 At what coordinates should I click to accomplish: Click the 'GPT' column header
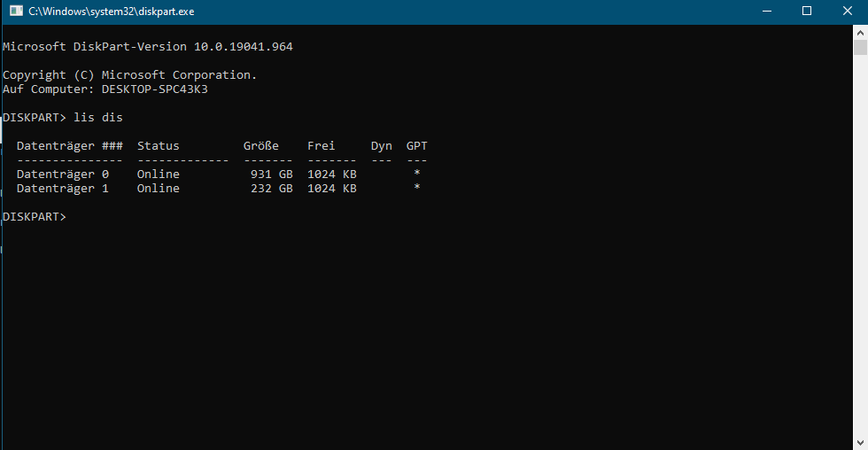click(417, 146)
